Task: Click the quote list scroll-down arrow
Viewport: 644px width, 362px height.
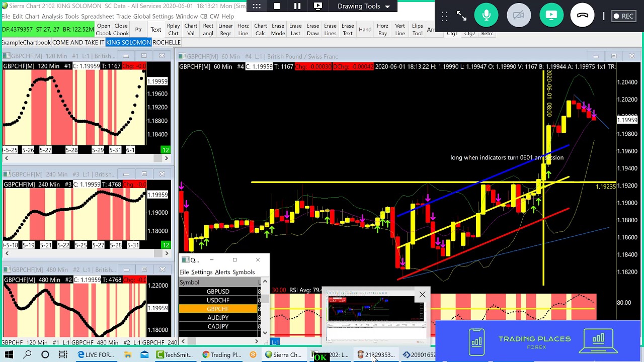Action: tap(265, 332)
